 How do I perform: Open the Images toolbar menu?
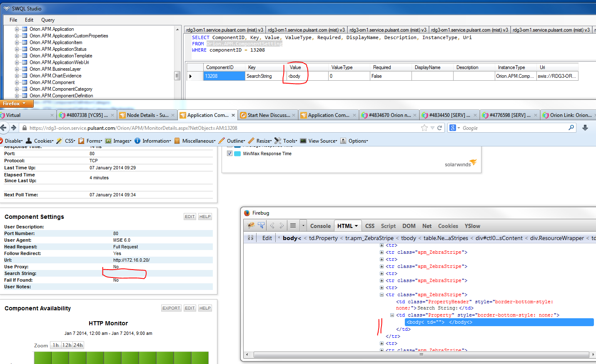click(119, 141)
